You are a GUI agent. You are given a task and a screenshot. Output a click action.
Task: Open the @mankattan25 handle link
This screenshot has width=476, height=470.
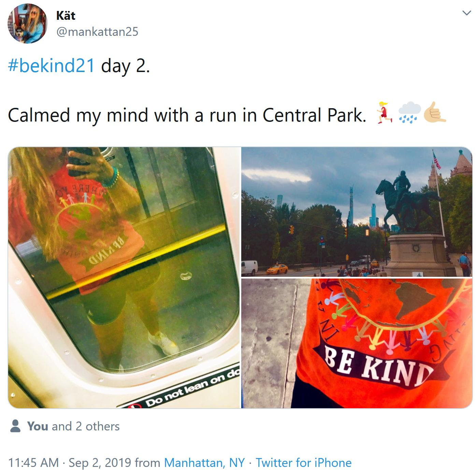(97, 32)
